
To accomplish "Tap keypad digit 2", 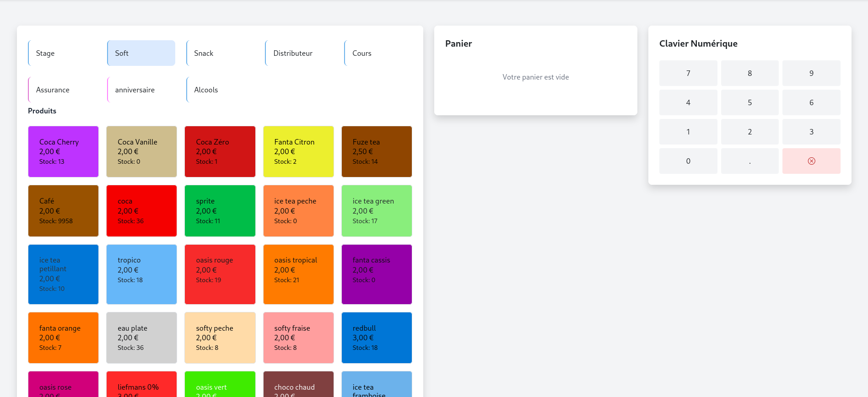I will pyautogui.click(x=750, y=132).
